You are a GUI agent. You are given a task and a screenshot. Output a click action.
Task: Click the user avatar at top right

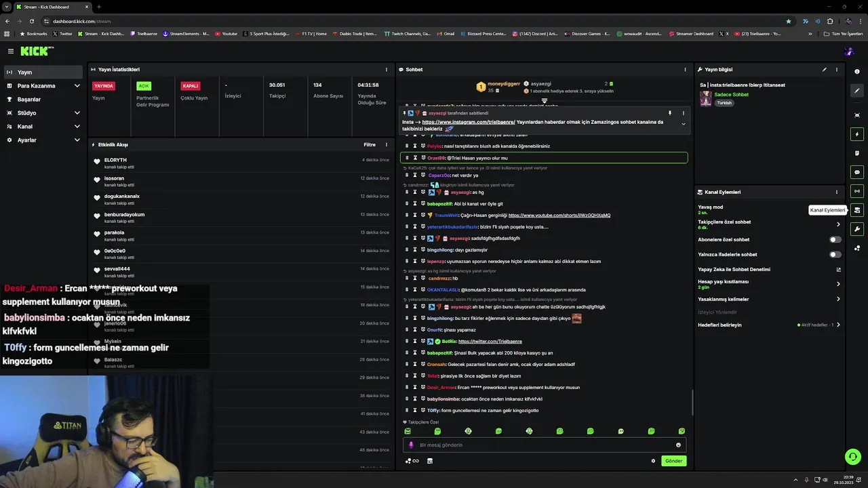coord(849,52)
